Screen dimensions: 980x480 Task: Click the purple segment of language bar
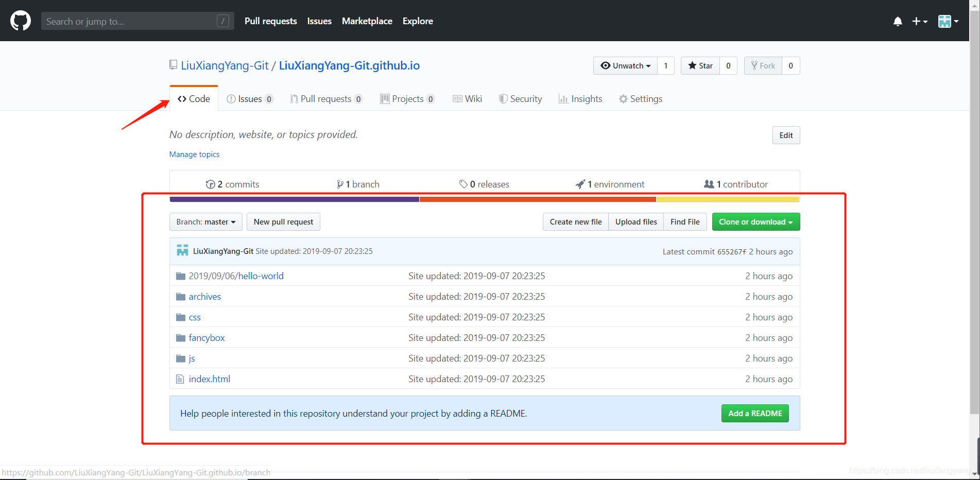295,199
